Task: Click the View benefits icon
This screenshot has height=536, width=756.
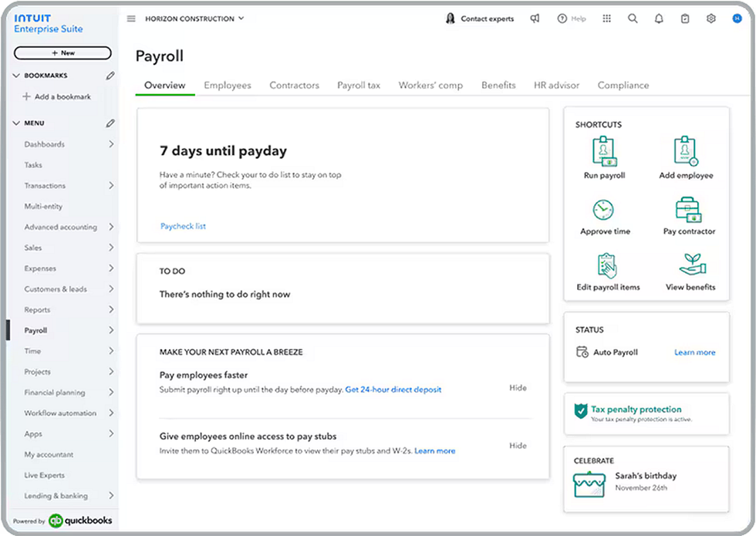Action: (690, 265)
